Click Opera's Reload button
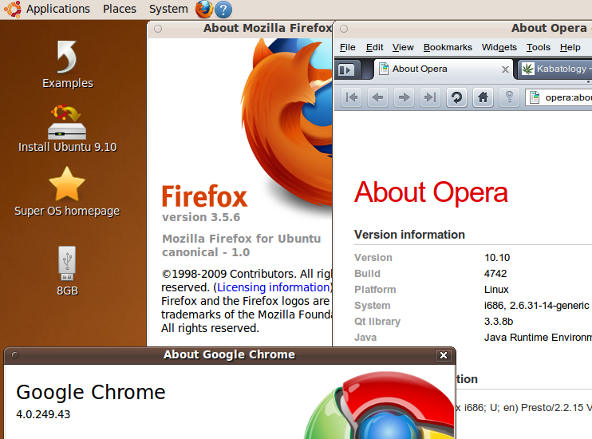 (456, 97)
